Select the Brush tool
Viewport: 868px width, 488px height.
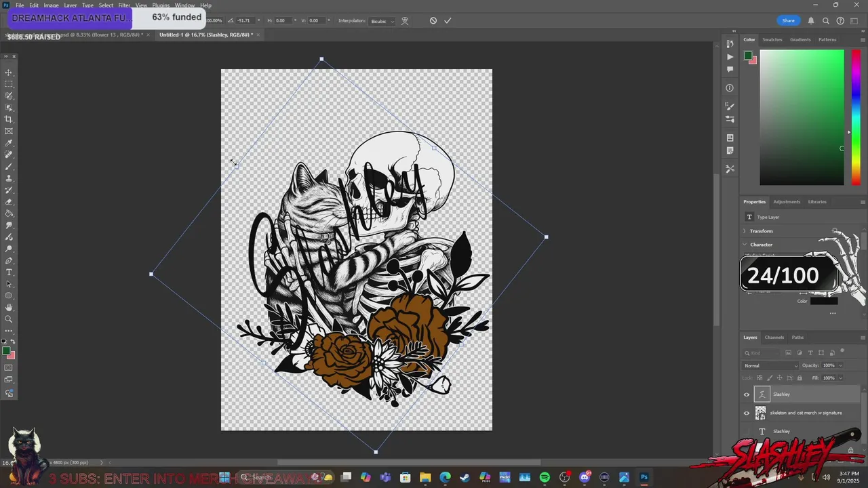point(9,167)
